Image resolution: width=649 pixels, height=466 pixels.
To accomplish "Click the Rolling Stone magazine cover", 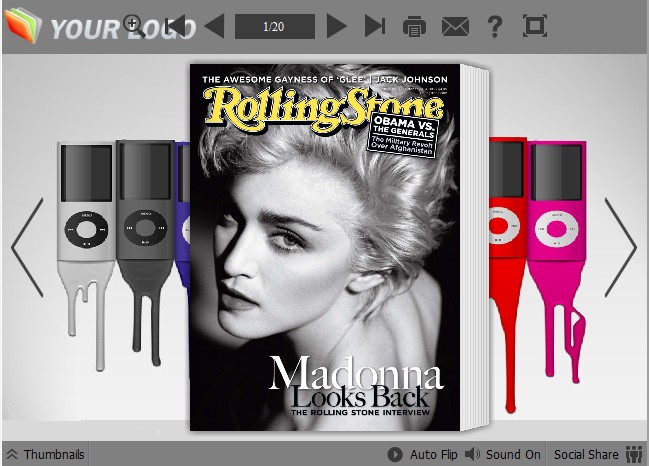I will pyautogui.click(x=325, y=247).
